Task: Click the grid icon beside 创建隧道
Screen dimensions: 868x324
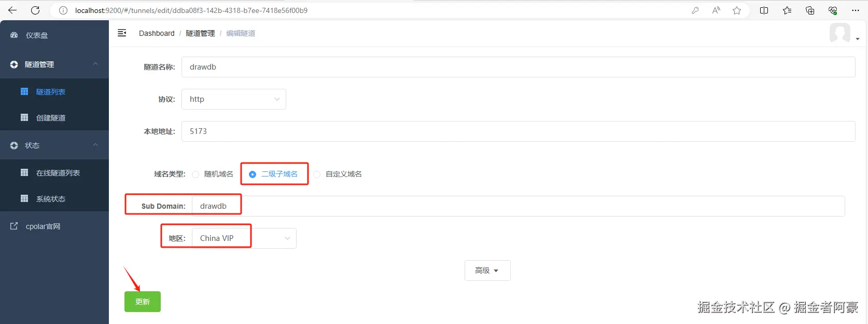Action: (x=24, y=117)
